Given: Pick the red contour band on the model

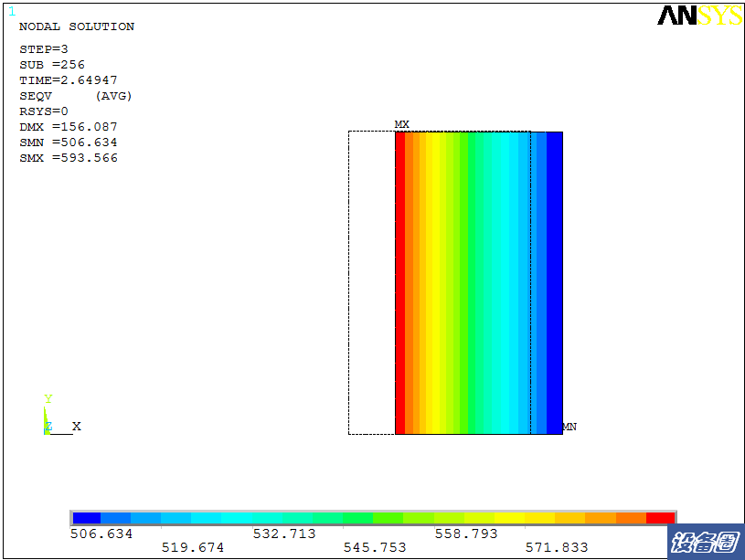Looking at the screenshot, I should 400,283.
